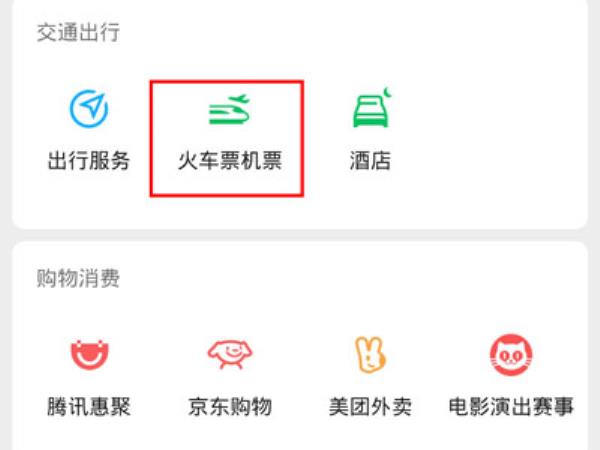Select the 腾讯惠聚 text label
Viewport: 600px width, 450px height.
tap(89, 406)
